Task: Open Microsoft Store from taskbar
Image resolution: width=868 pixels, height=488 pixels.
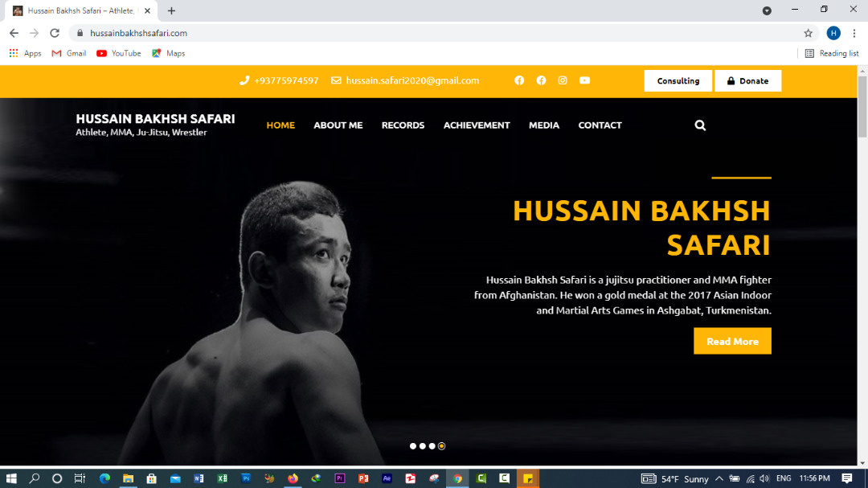Action: (151, 478)
